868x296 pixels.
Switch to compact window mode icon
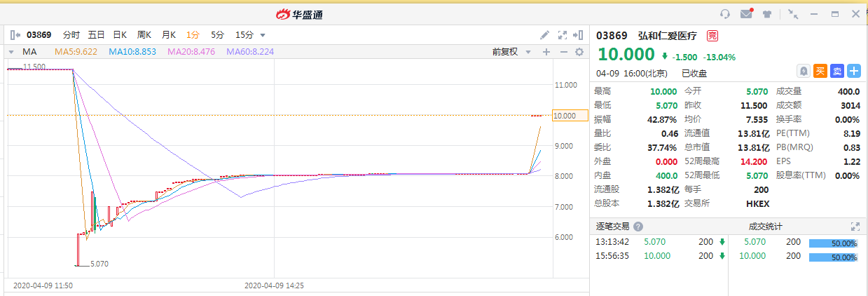(x=793, y=14)
